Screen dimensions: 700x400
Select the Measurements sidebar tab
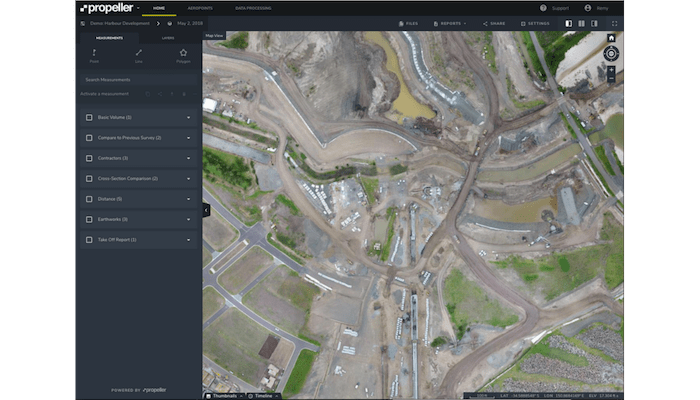(109, 38)
